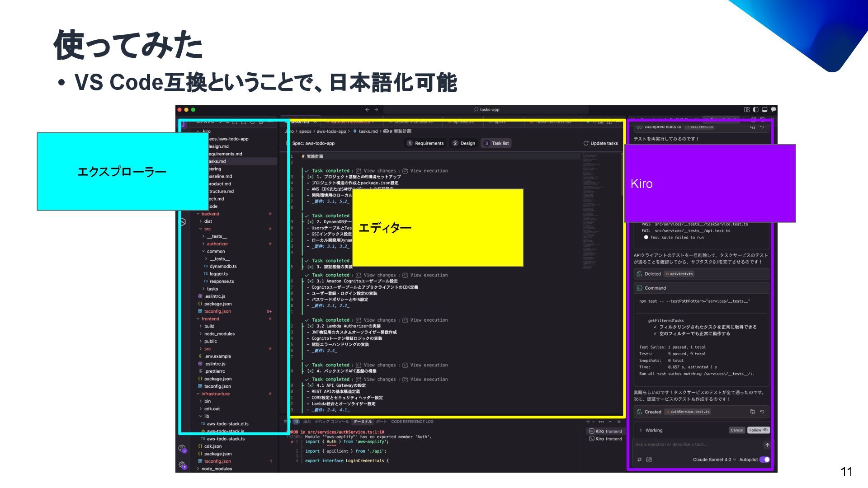Select the second Kiro frontend terminal
This screenshot has width=868, height=488.
tap(605, 439)
